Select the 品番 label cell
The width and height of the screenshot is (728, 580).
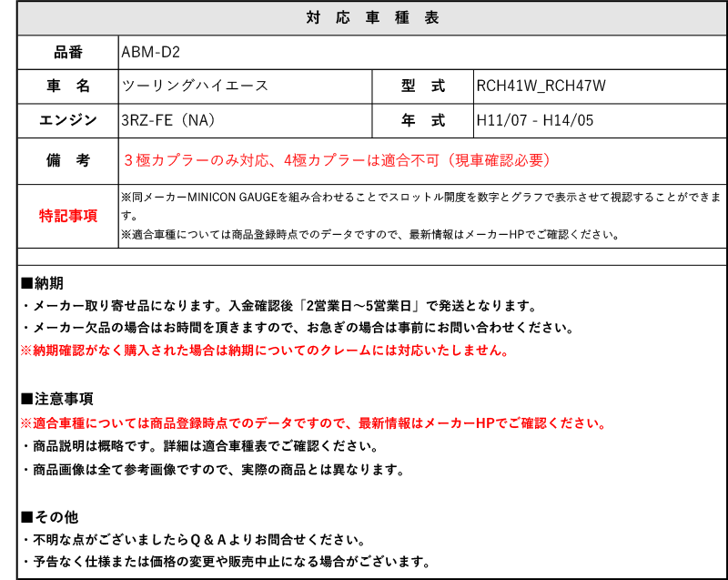click(68, 52)
